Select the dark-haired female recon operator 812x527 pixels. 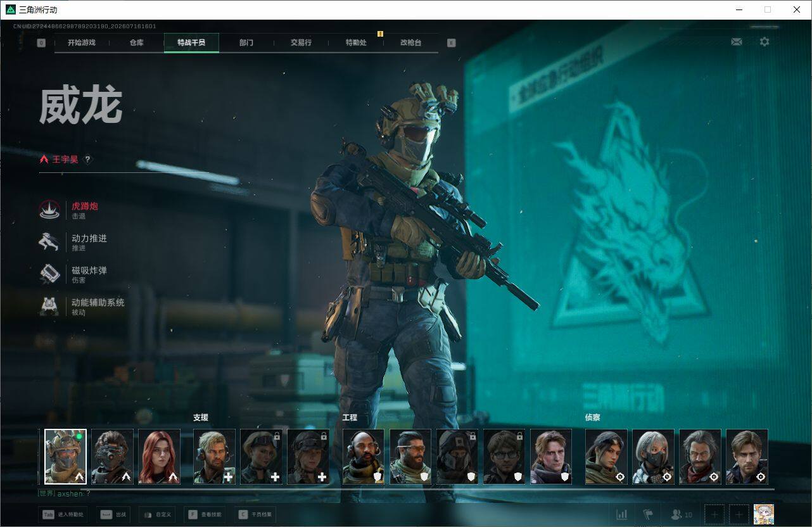coord(606,457)
